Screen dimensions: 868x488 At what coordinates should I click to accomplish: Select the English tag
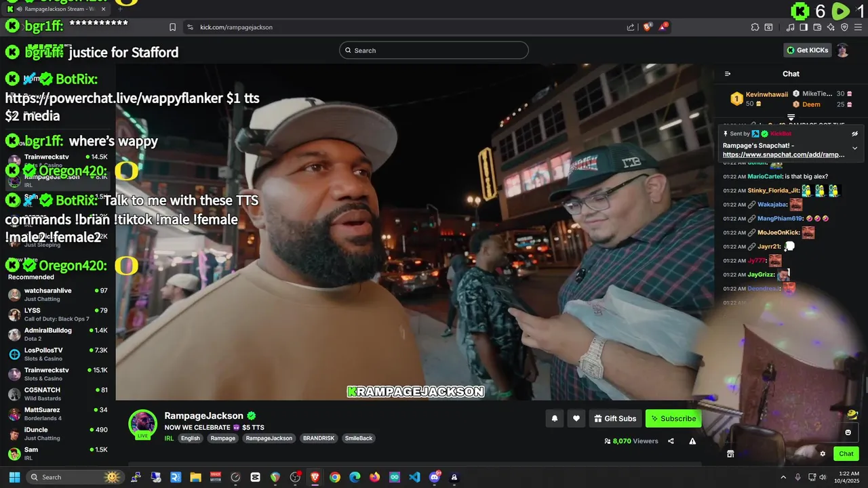(x=191, y=439)
